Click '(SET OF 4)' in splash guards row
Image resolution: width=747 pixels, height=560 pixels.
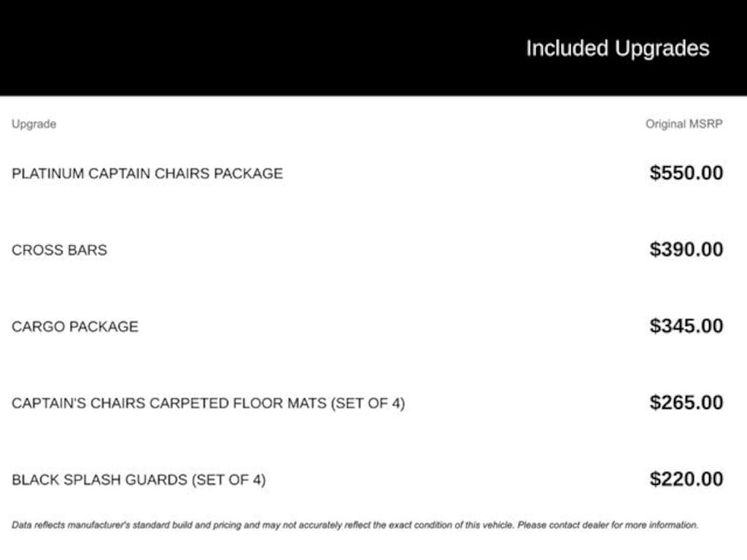pyautogui.click(x=228, y=480)
